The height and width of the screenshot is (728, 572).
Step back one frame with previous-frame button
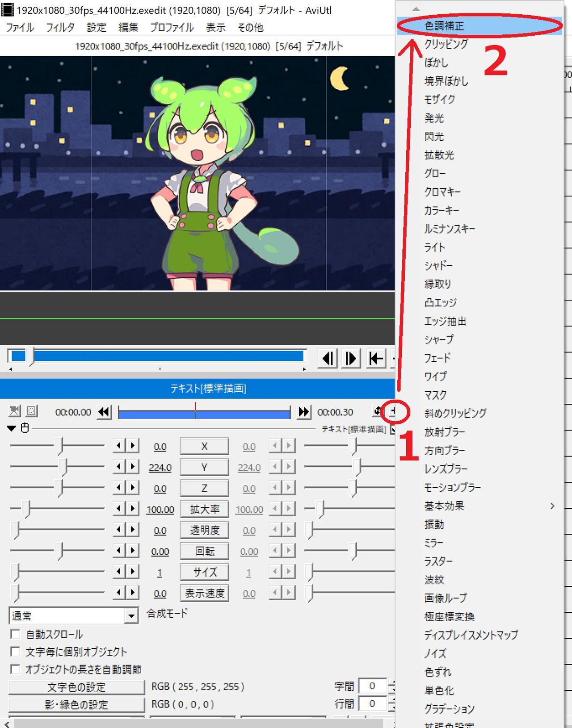pos(328,358)
